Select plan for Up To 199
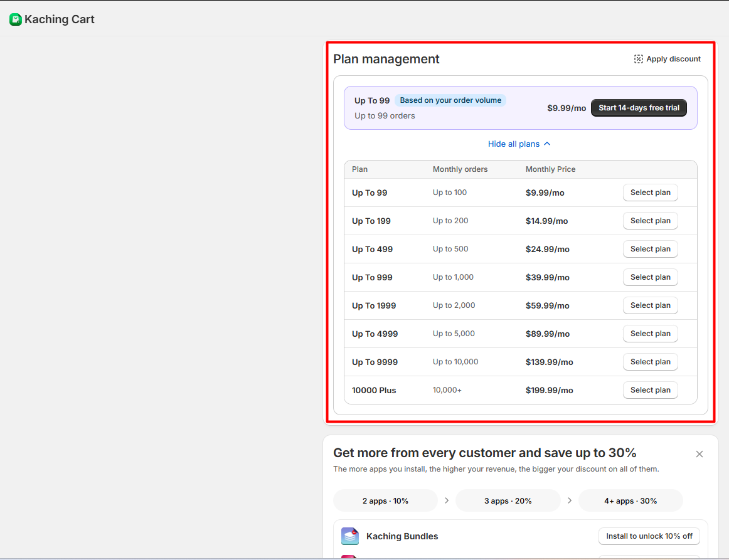 click(x=650, y=221)
